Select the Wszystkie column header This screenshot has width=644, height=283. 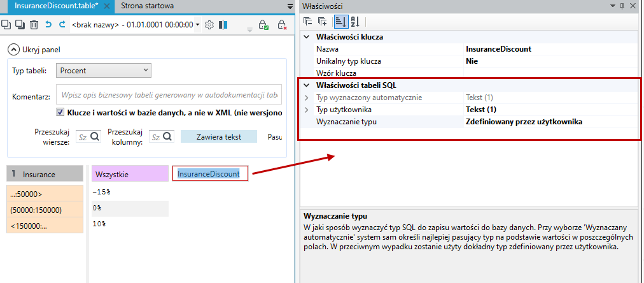130,174
